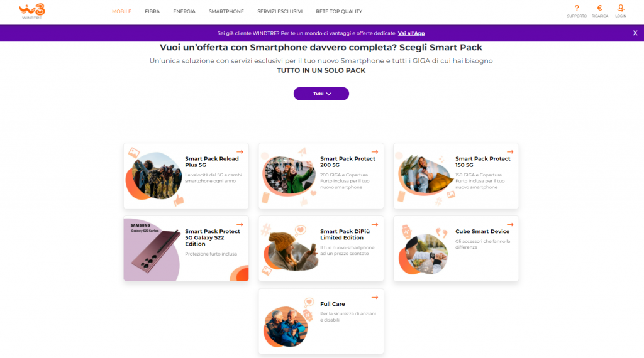Click the Samsung Galaxy S22 thumbnail image

(152, 249)
